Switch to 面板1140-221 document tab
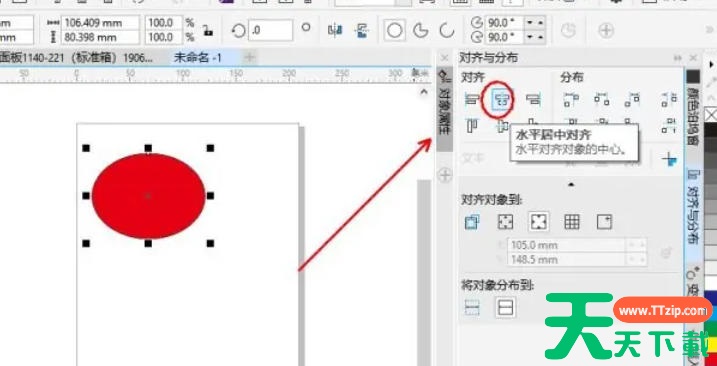 (x=76, y=58)
